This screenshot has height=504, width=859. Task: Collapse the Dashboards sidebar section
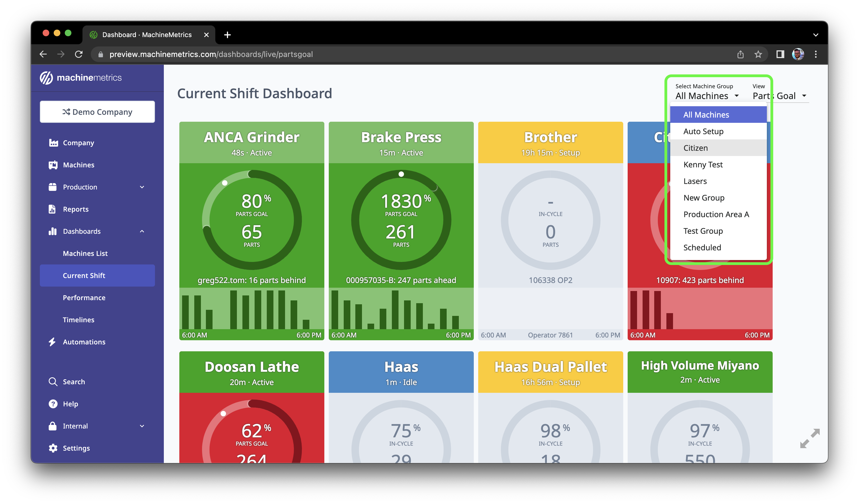pyautogui.click(x=142, y=231)
